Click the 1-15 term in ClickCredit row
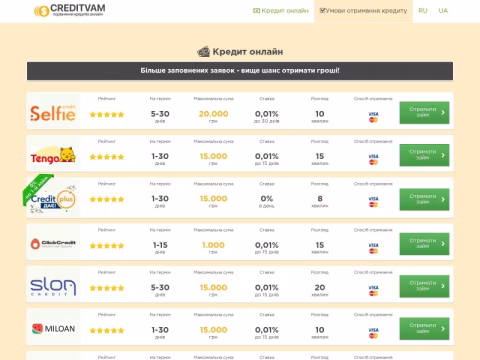 [x=160, y=245]
